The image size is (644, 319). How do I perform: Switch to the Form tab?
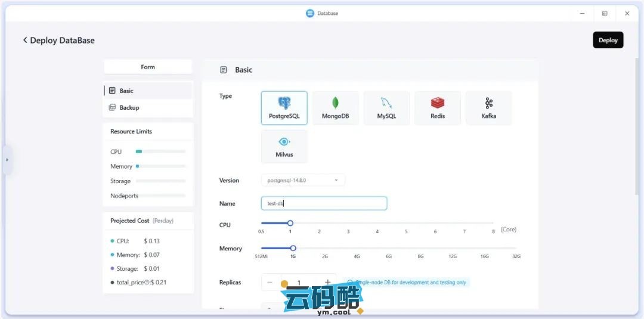[148, 67]
